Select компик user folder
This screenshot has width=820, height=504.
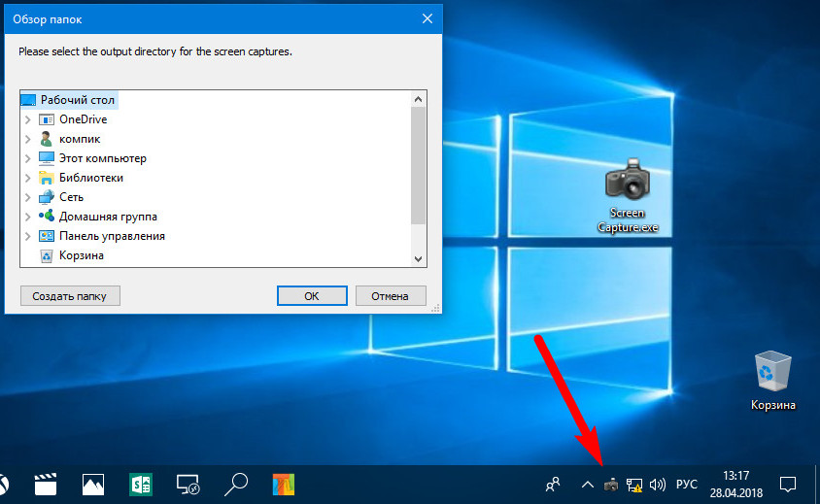click(80, 139)
